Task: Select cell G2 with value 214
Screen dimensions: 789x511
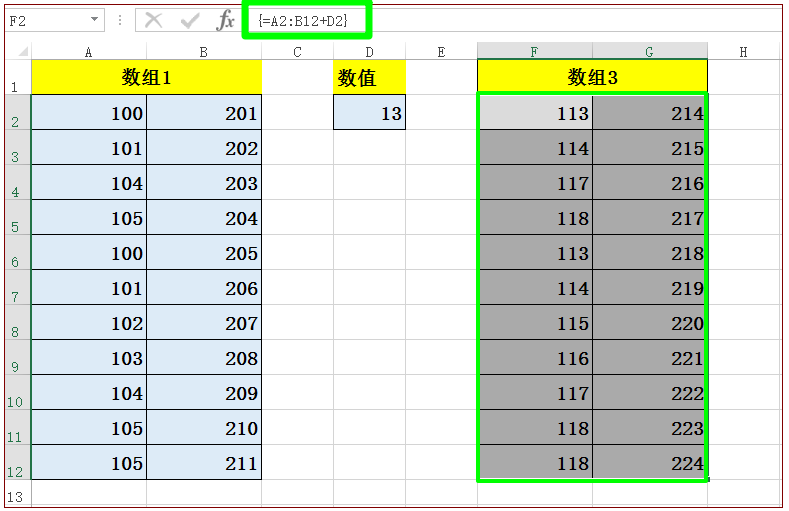Action: [x=650, y=112]
